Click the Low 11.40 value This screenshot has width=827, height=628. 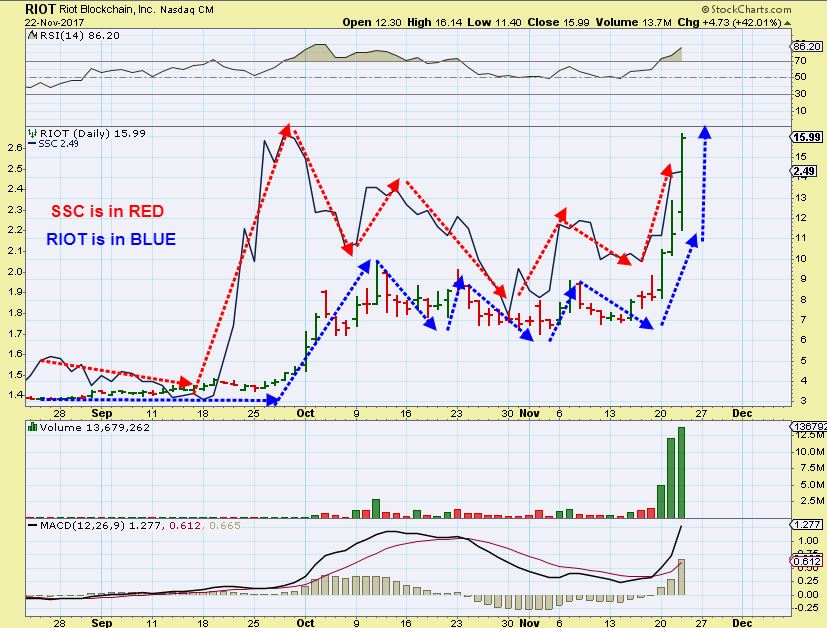(x=494, y=23)
